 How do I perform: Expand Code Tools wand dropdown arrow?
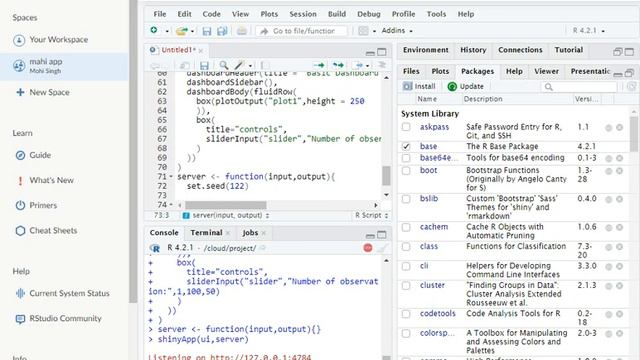(x=250, y=66)
